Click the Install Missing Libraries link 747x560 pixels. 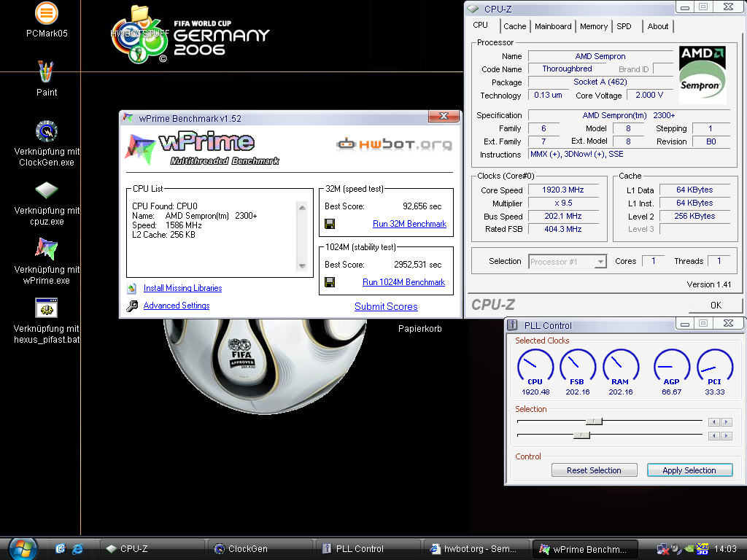(x=182, y=288)
